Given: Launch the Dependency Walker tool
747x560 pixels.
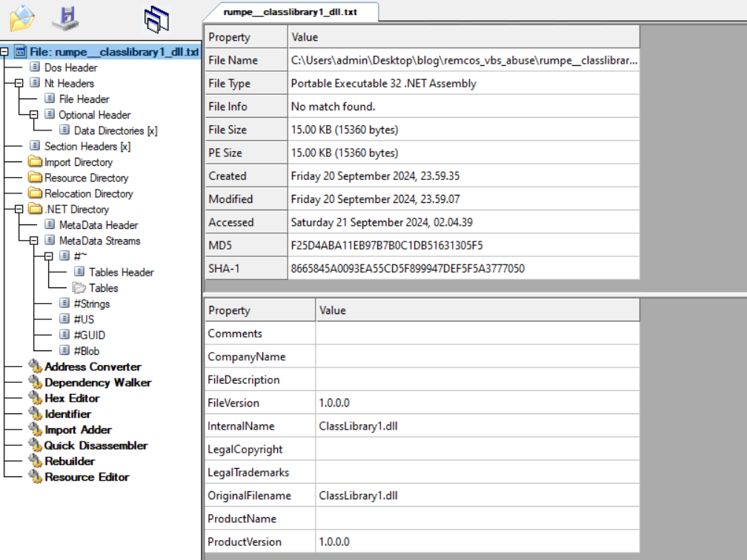Looking at the screenshot, I should point(97,383).
